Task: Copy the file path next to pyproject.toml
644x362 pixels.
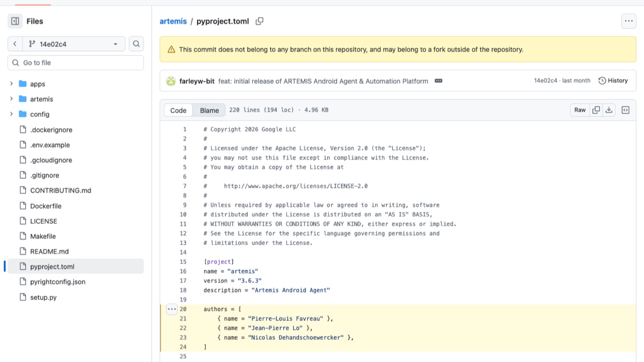Action: click(260, 21)
